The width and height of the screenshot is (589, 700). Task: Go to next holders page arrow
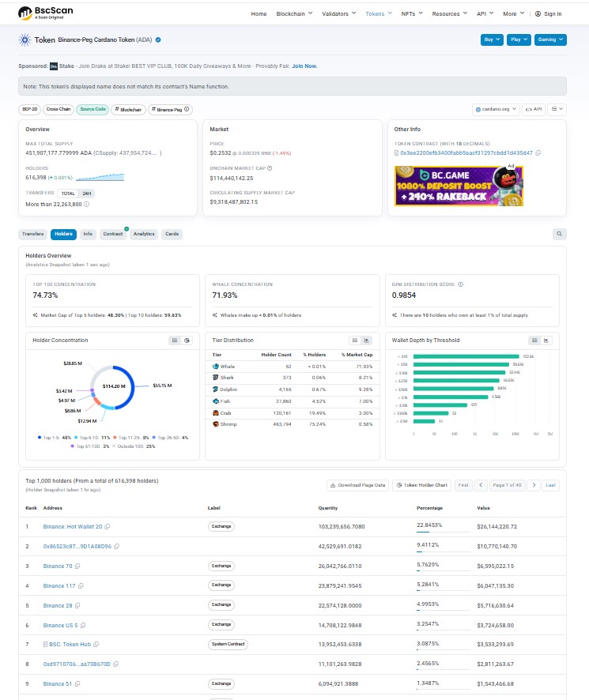(x=534, y=485)
